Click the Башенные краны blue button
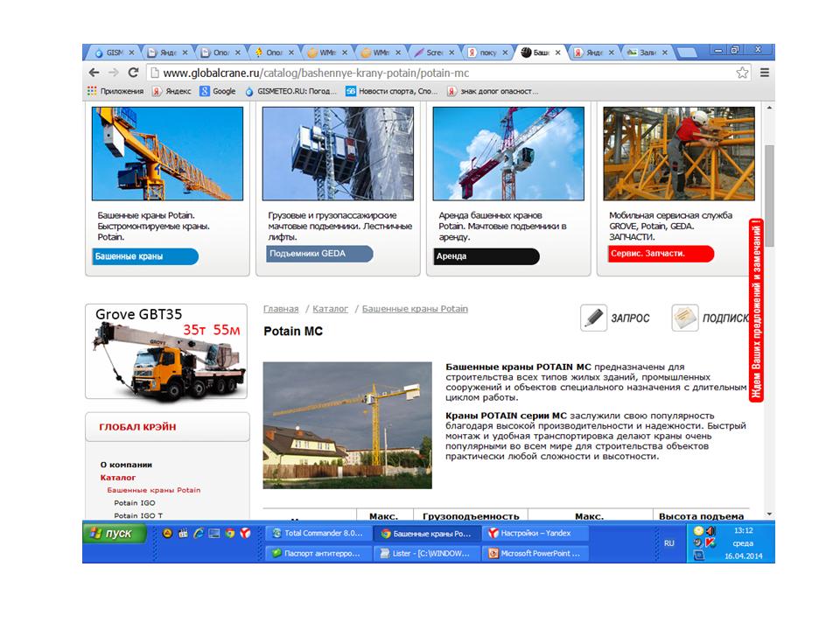 (145, 256)
